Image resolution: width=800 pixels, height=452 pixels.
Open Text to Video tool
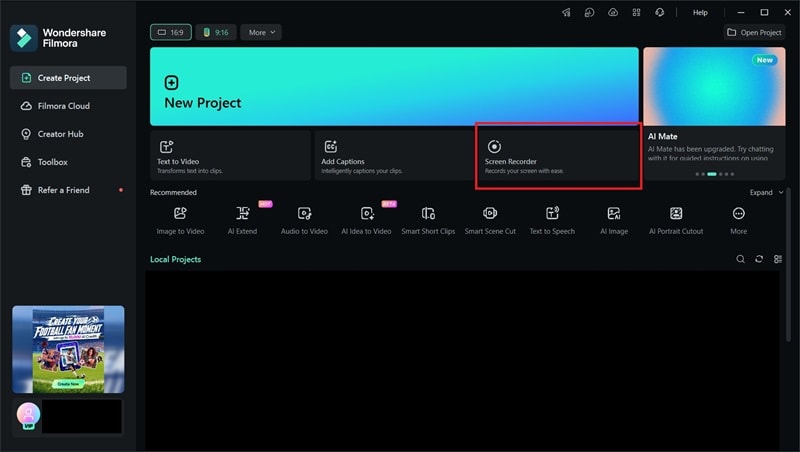tap(230, 156)
